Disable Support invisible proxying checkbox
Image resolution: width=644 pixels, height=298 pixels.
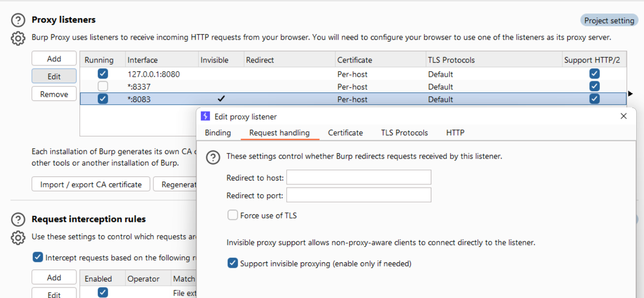coord(233,263)
